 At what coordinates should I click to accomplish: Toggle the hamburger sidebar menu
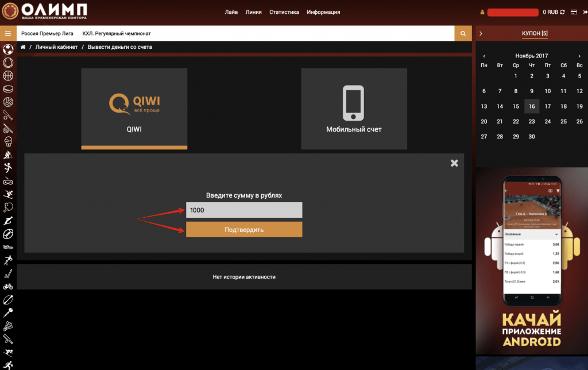point(8,34)
